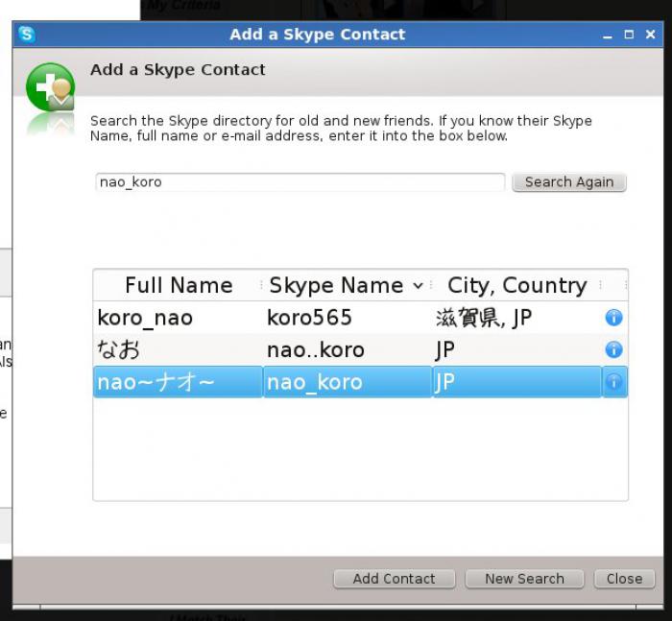The width and height of the screenshot is (672, 621).
Task: Click the Close button at bottom
Action: [624, 579]
